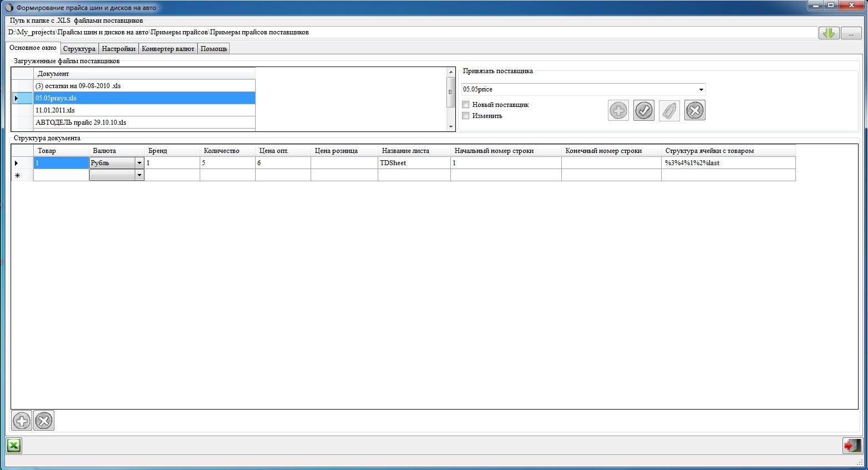Screen dimensions: 868x470
Task: Click the "Цена опт." column header
Action: (x=283, y=151)
